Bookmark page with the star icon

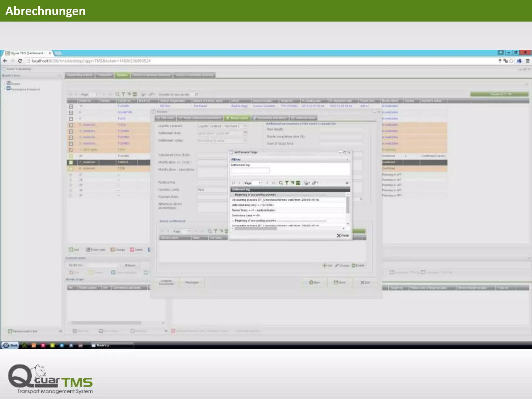(511, 61)
